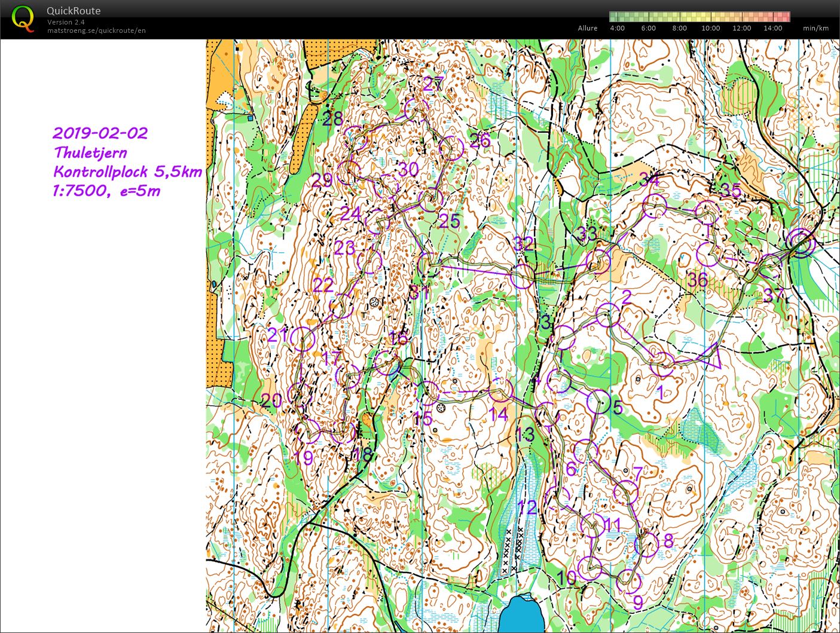Click control circle number 27
Viewport: 840px width, 633px height.
(416, 109)
